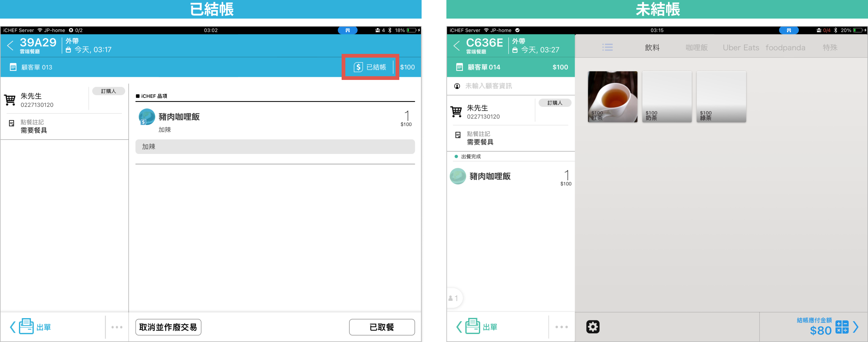Open more options dots in left panel
Viewport: 868px width, 342px height.
[117, 327]
